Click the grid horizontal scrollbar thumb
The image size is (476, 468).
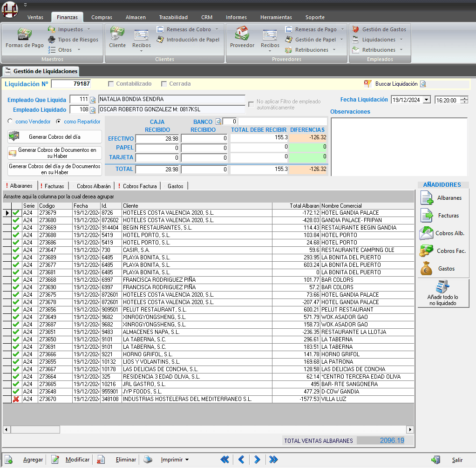pos(35,429)
